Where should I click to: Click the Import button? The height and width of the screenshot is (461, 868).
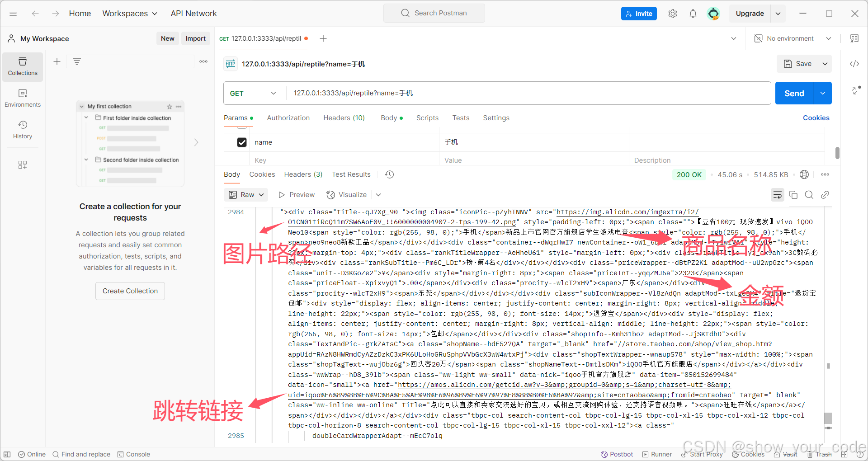196,38
